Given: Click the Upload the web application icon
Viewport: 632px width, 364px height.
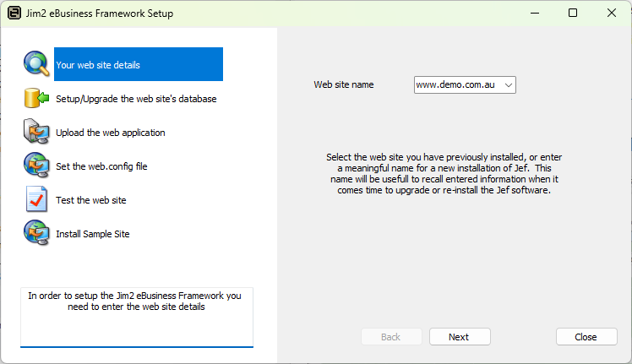Looking at the screenshot, I should coord(37,132).
